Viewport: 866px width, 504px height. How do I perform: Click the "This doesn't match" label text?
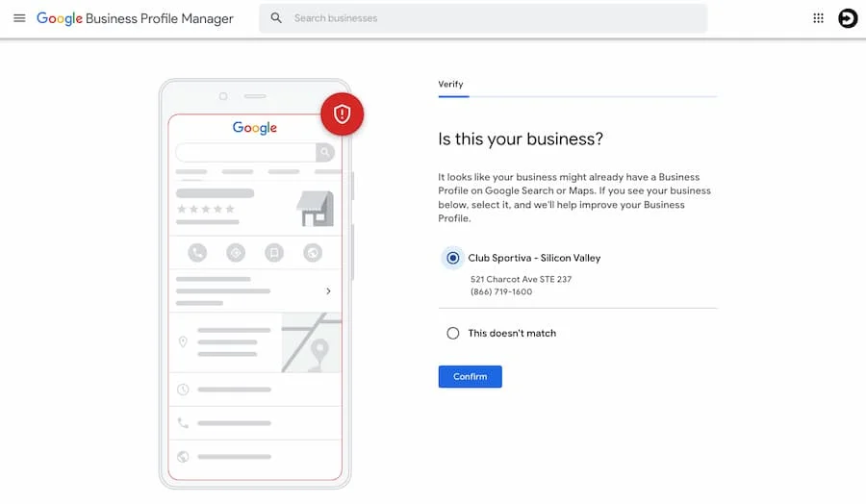coord(512,334)
